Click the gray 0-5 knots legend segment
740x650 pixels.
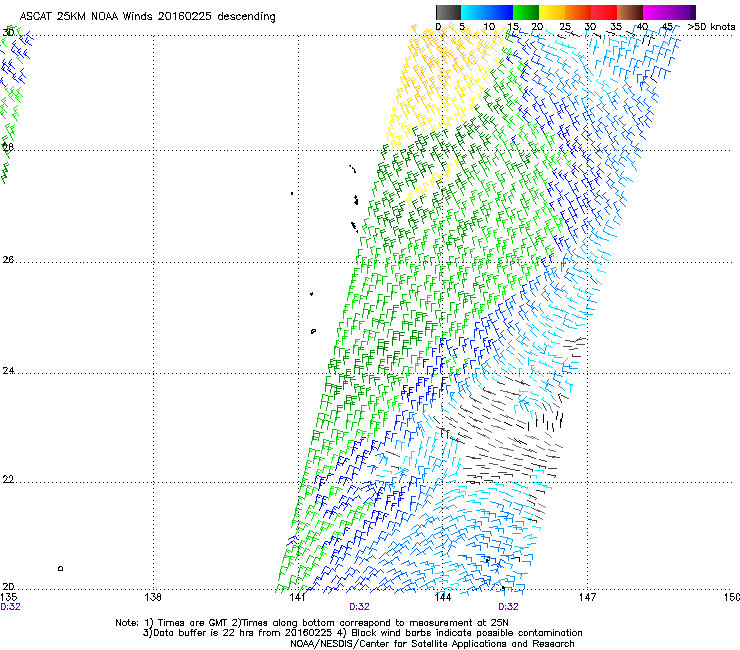[x=448, y=12]
